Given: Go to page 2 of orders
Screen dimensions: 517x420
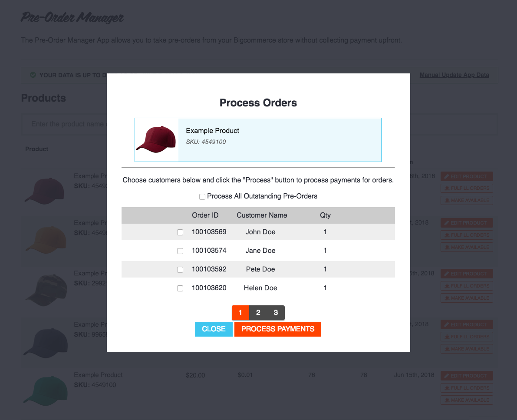Looking at the screenshot, I should click(258, 312).
